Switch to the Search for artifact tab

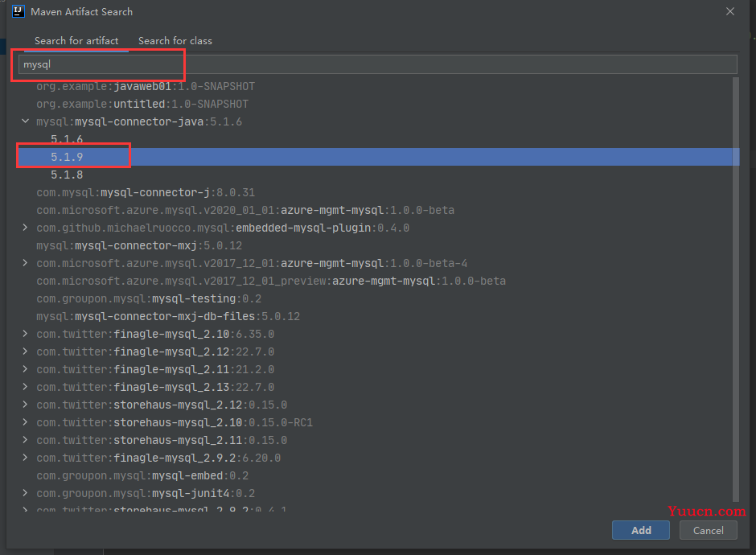pos(76,41)
